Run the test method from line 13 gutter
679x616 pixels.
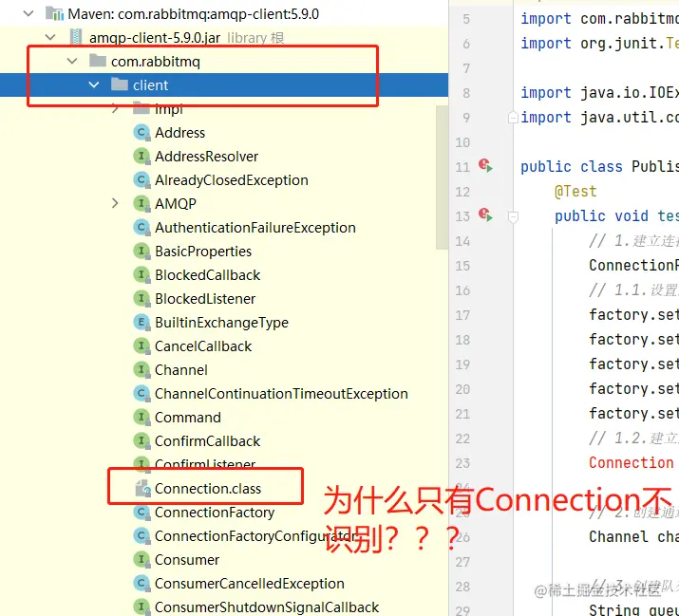(x=485, y=215)
